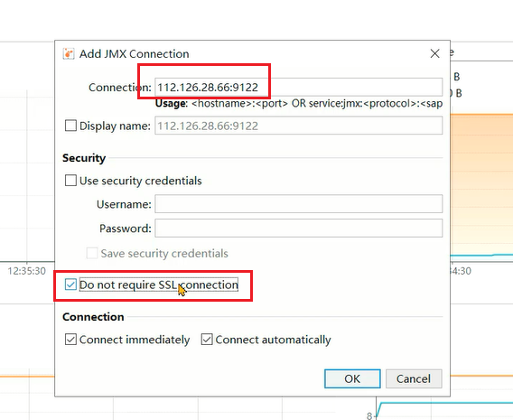This screenshot has width=513, height=420.
Task: Click the VisualVM icon in dialog title
Action: tap(69, 53)
